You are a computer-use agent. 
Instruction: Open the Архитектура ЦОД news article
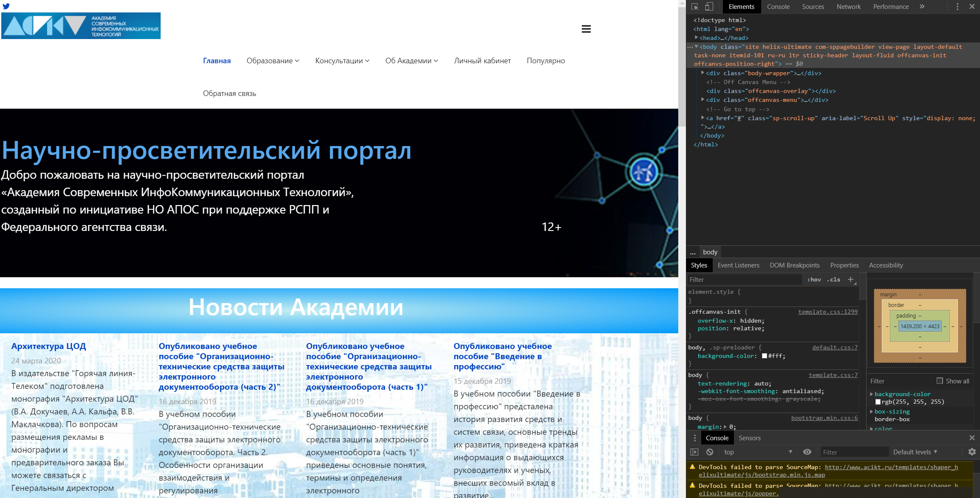[49, 346]
